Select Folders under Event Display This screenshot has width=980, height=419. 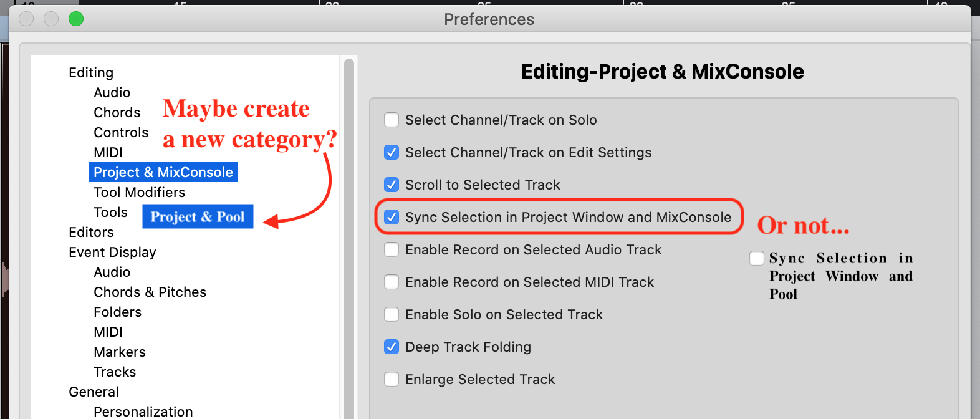tap(117, 312)
